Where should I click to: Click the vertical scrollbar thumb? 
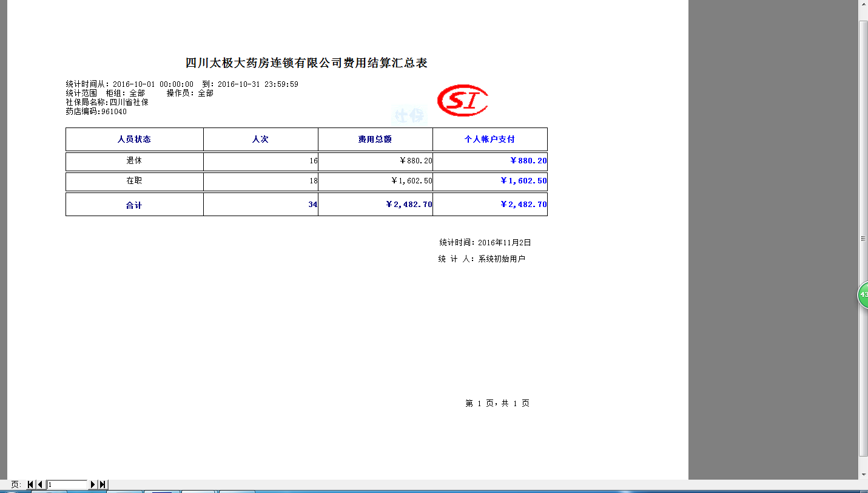pyautogui.click(x=864, y=239)
